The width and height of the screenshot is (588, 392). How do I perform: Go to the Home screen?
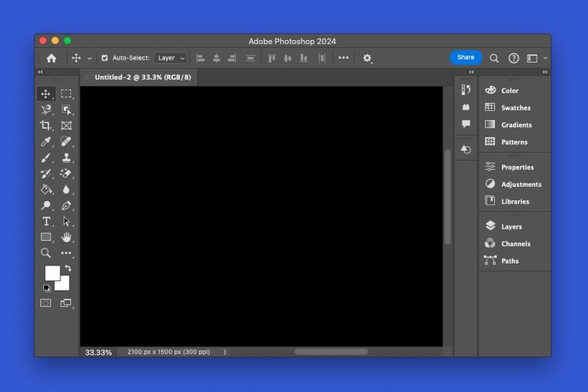[x=51, y=59]
